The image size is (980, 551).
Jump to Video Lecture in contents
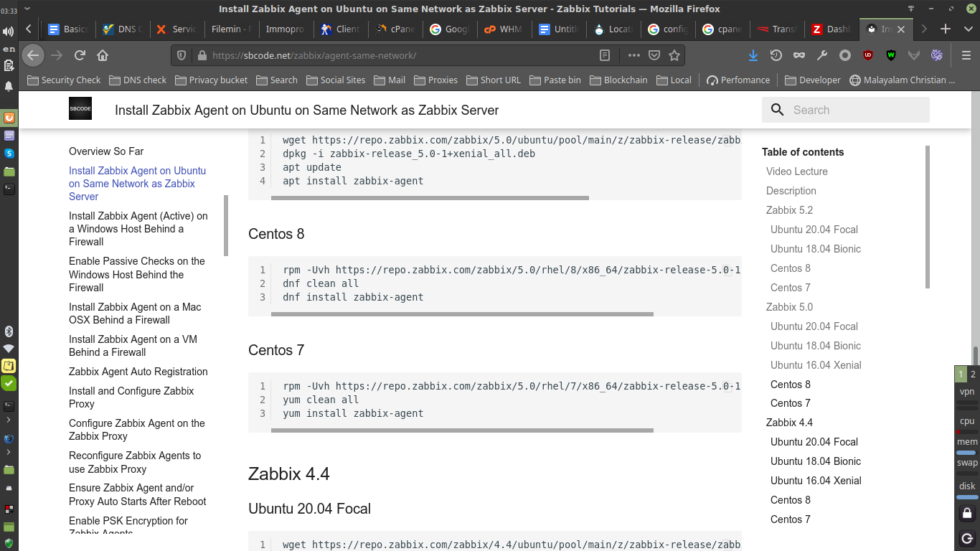(x=797, y=171)
